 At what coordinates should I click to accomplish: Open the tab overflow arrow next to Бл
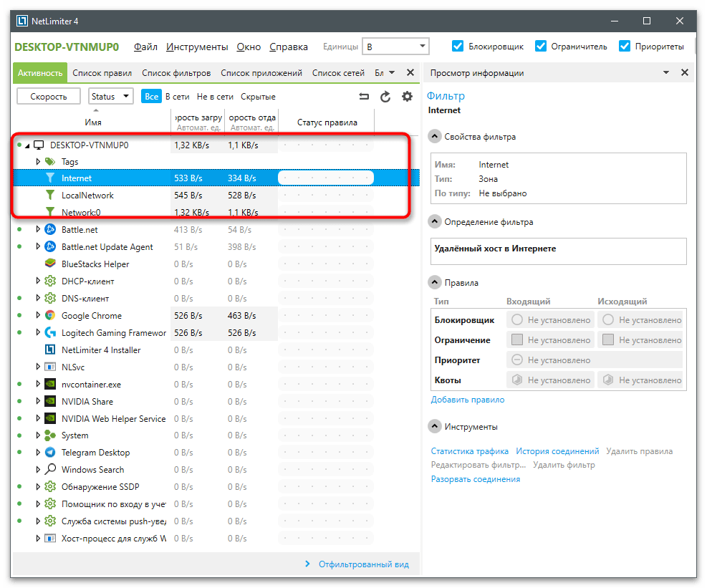click(391, 72)
